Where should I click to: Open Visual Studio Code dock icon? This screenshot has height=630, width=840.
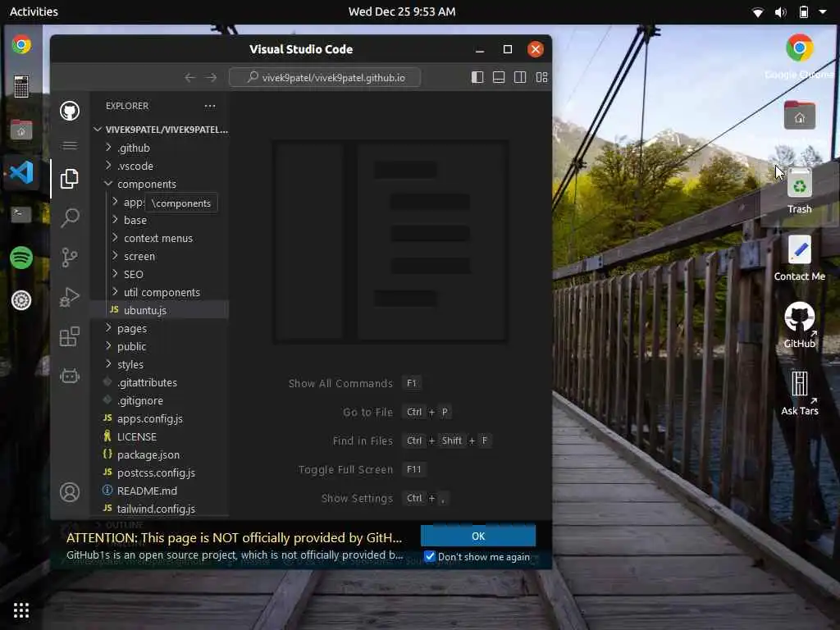[x=21, y=172]
